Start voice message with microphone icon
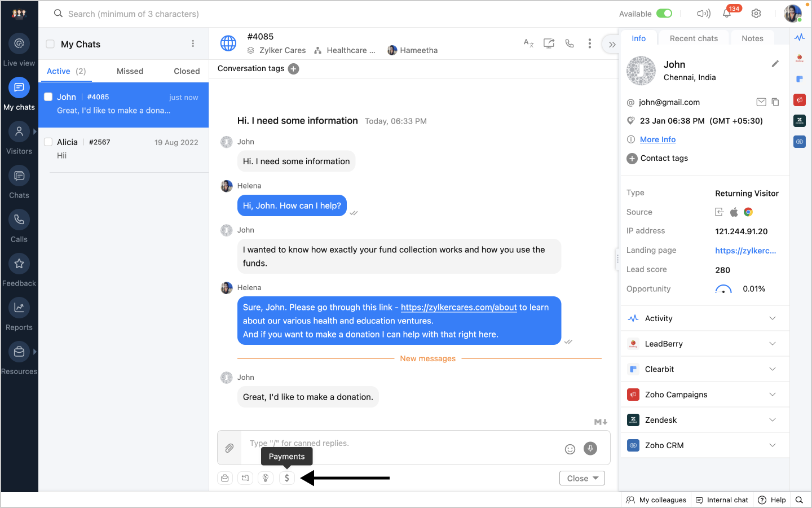812x508 pixels. point(590,448)
